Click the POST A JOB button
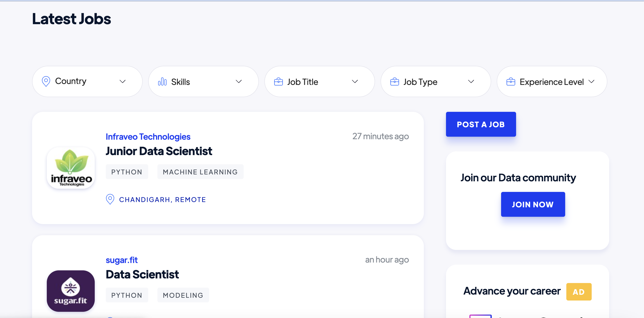This screenshot has width=644, height=318. pyautogui.click(x=481, y=124)
